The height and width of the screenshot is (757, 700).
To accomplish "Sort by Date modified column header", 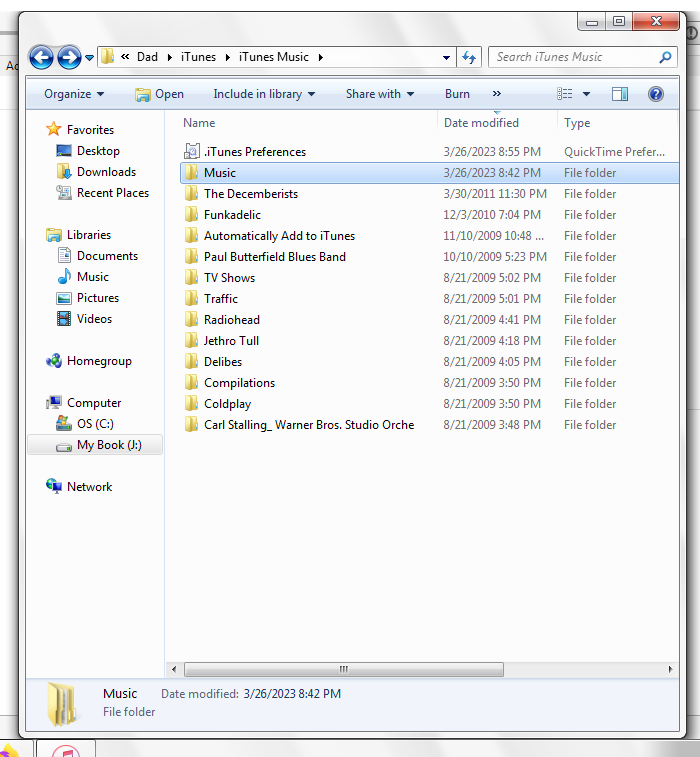I will click(481, 123).
